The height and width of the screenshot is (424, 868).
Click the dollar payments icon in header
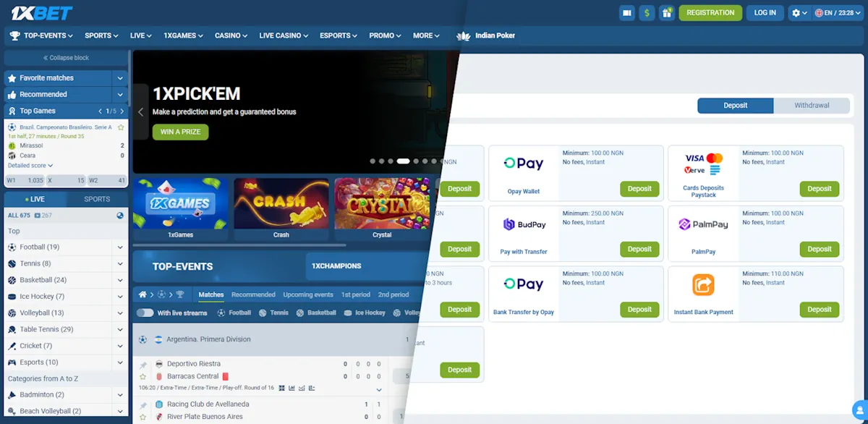647,12
